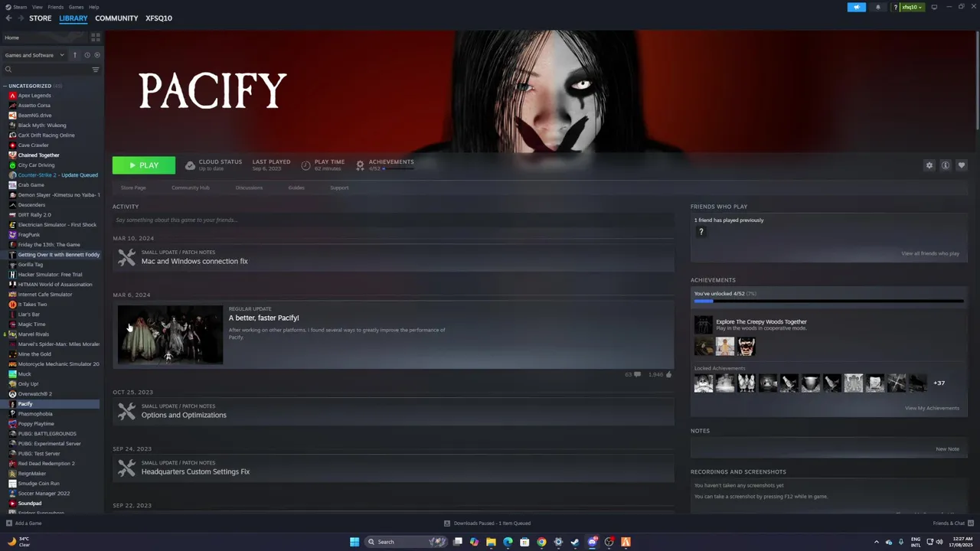Click the +37 locked achievements indicator
Screen dimensions: 980x551
click(939, 383)
